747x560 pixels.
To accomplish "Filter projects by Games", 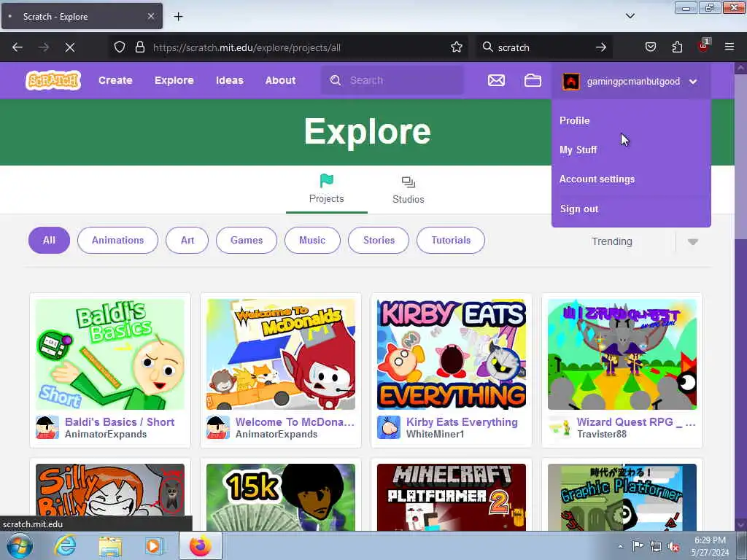I will (x=247, y=241).
